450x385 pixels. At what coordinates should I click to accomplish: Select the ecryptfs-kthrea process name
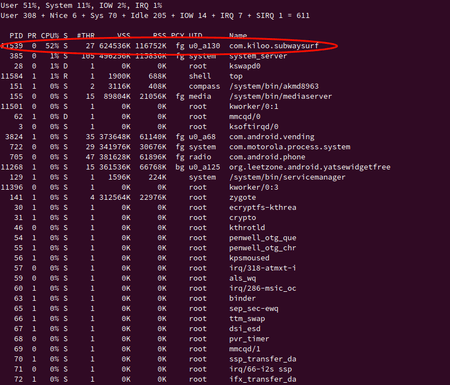[x=263, y=207]
